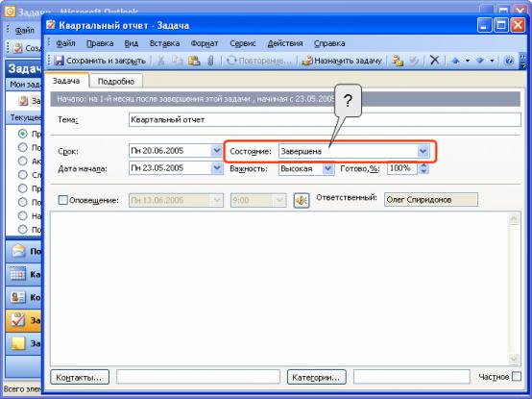Image resolution: width=532 pixels, height=399 pixels.
Task: Open the Срок due date dropdown
Action: pos(216,150)
